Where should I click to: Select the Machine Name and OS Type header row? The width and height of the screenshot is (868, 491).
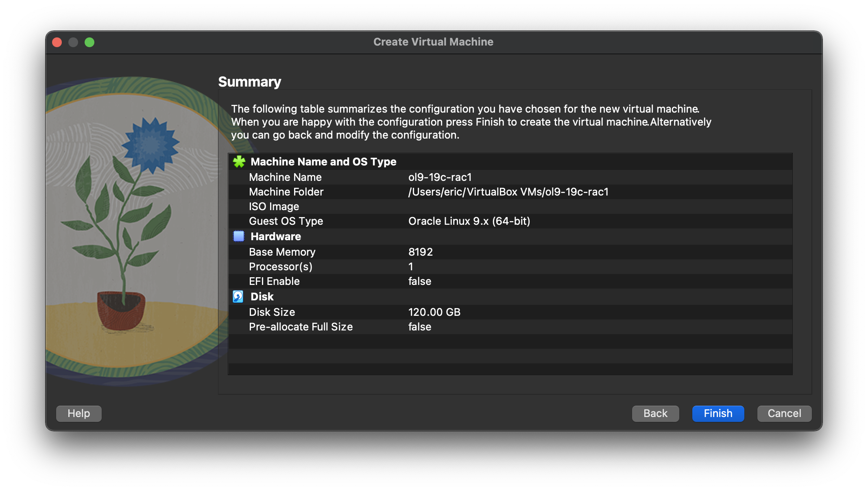[x=510, y=162]
